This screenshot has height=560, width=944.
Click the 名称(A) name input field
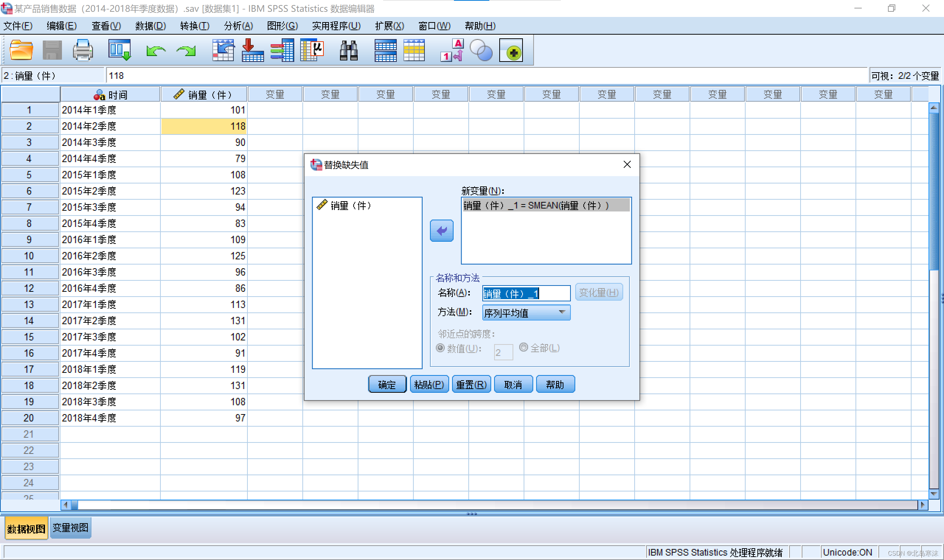pyautogui.click(x=525, y=293)
